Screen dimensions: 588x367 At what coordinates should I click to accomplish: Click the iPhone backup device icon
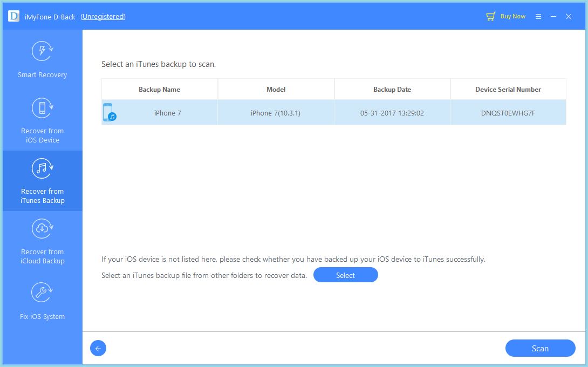110,112
